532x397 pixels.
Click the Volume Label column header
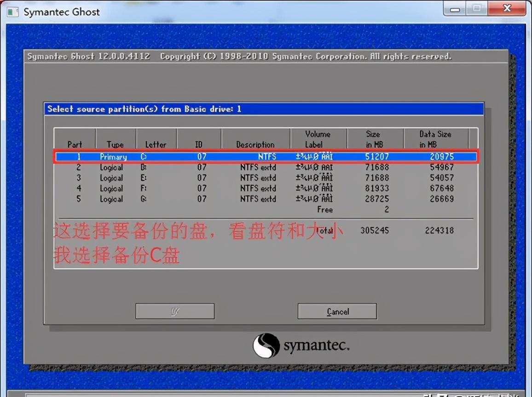pyautogui.click(x=318, y=139)
